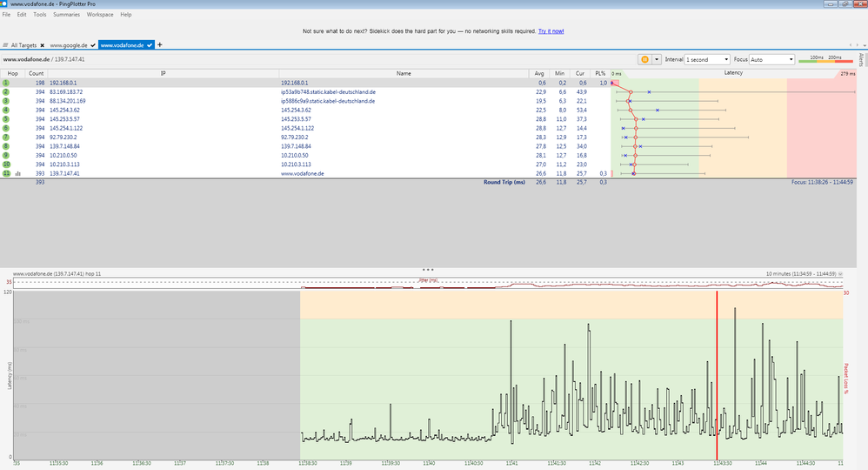Click the Jitter (ms) graph strip
Viewport: 868px width, 470px height.
(429, 283)
